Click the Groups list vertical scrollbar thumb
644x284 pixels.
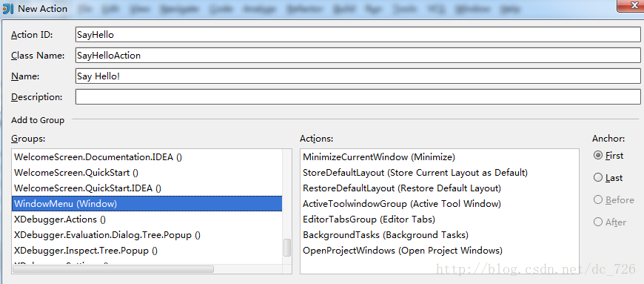(x=287, y=248)
